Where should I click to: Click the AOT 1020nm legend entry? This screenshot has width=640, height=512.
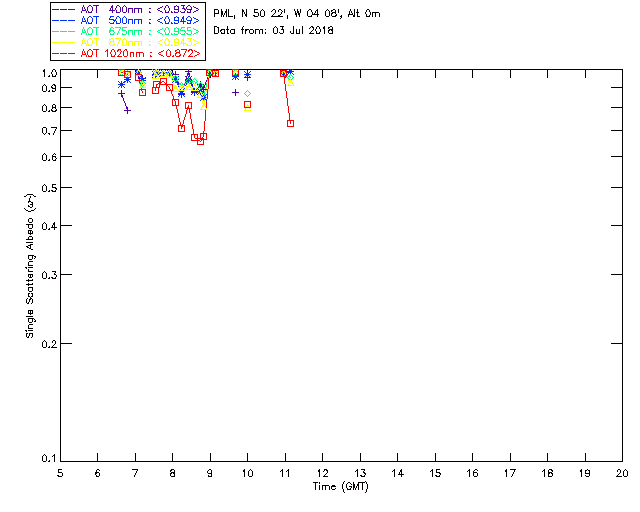tap(127, 53)
